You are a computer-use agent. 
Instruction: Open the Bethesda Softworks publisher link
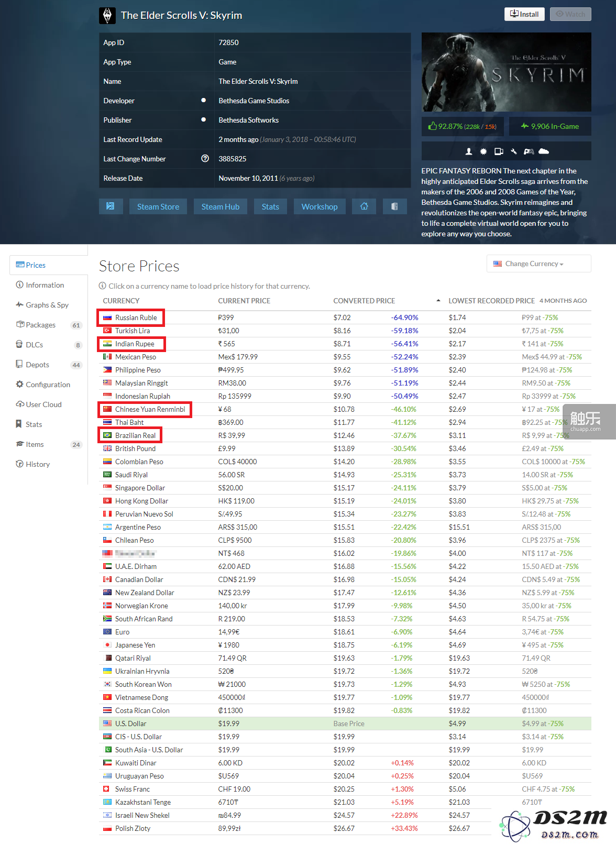[249, 120]
